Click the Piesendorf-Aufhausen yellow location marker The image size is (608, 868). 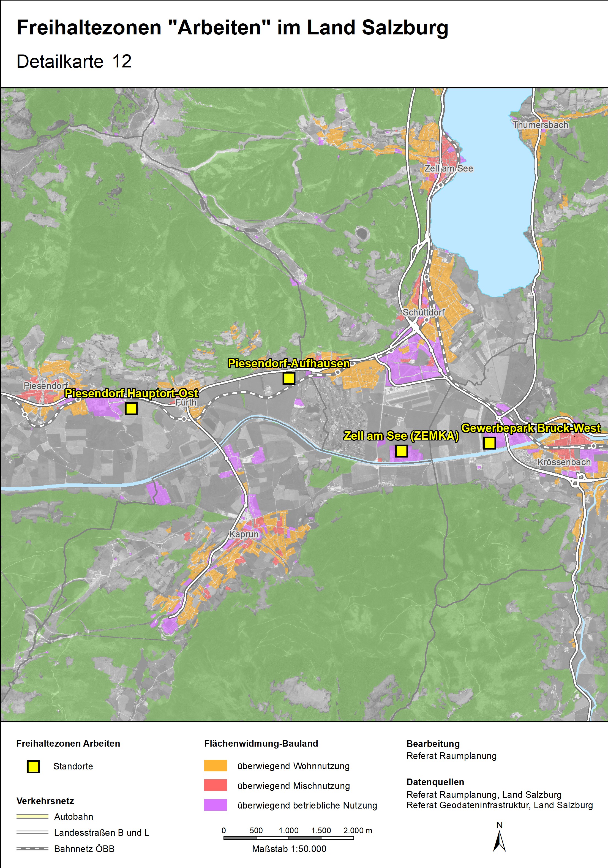tap(289, 378)
